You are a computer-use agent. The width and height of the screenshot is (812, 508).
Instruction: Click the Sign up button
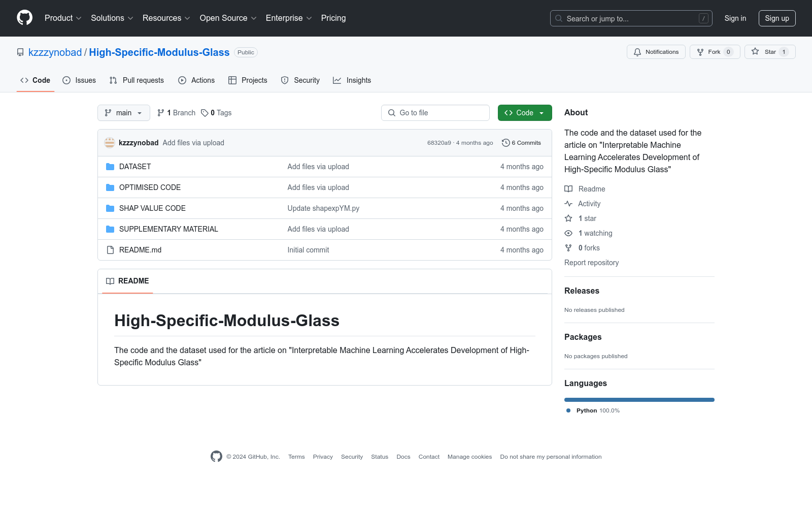(x=777, y=18)
